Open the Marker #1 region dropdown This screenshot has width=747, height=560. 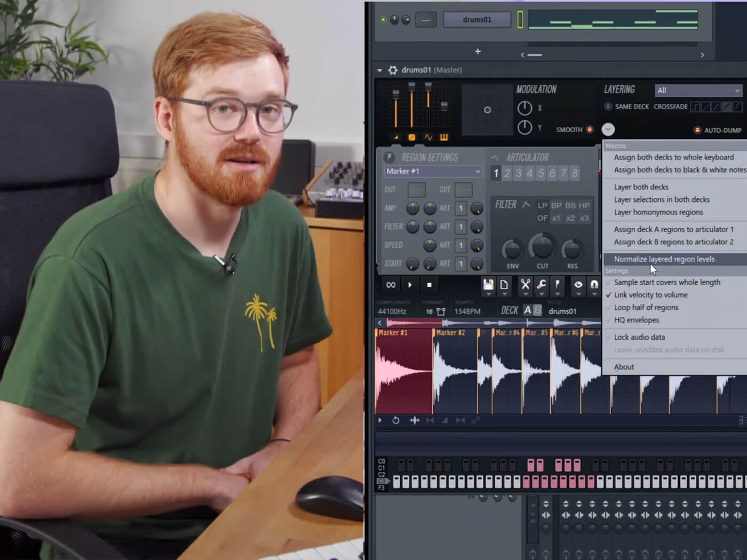(433, 171)
